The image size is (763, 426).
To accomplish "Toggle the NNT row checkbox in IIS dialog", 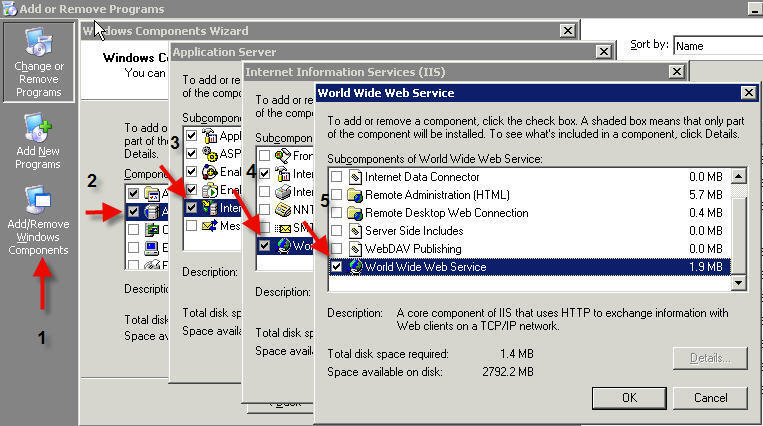I will pos(264,210).
